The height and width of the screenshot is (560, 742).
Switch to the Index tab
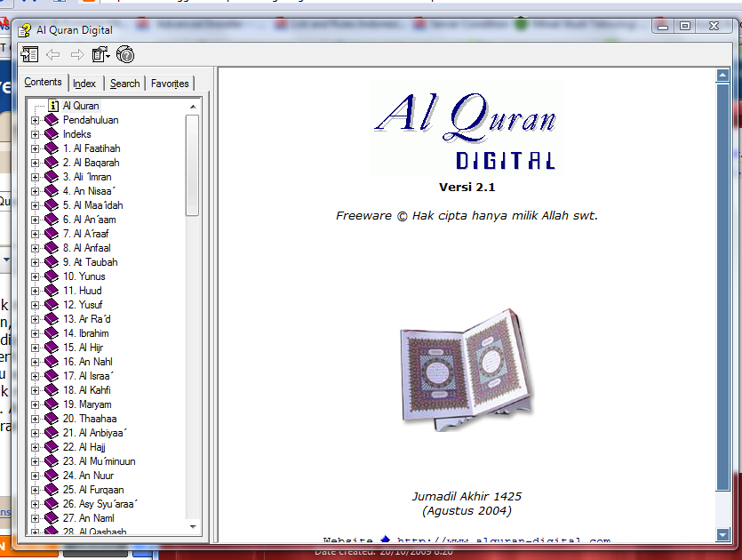coord(84,84)
